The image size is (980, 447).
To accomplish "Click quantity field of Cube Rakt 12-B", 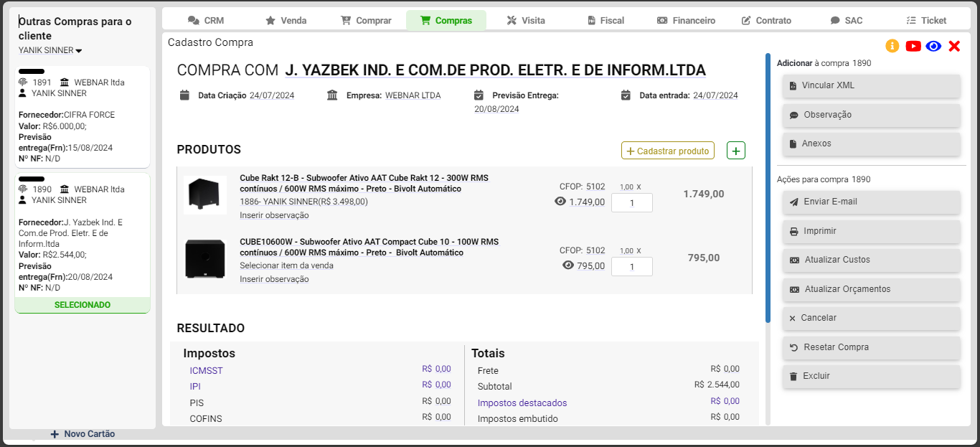I will [x=631, y=203].
